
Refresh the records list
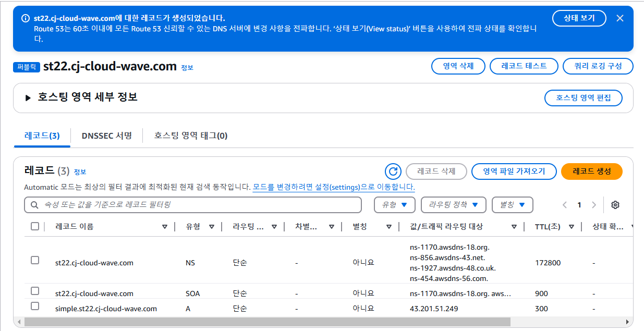pyautogui.click(x=393, y=171)
